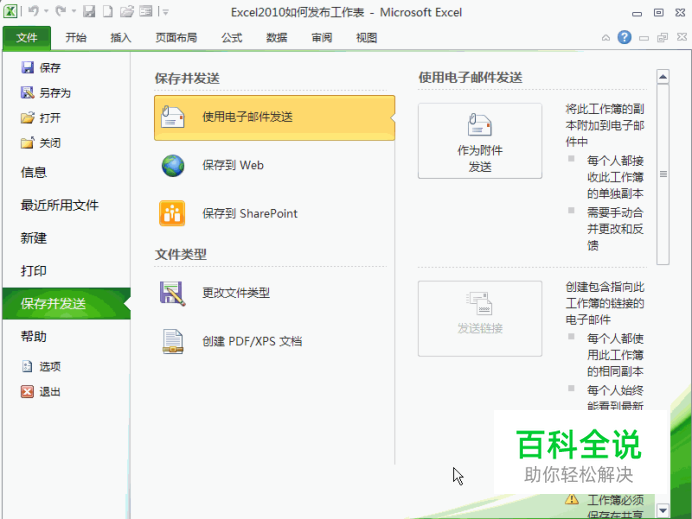The height and width of the screenshot is (519, 692).
Task: Click the scroll down arrow of the email panel
Action: (662, 510)
